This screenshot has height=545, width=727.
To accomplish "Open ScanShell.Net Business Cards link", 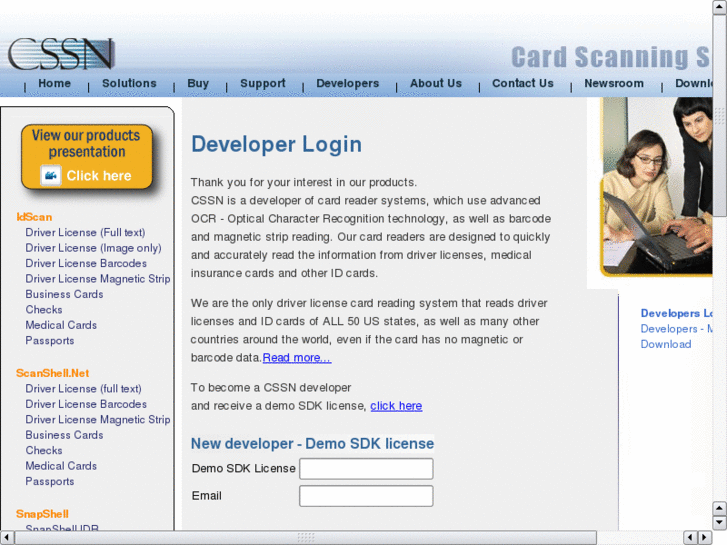I will tap(64, 435).
